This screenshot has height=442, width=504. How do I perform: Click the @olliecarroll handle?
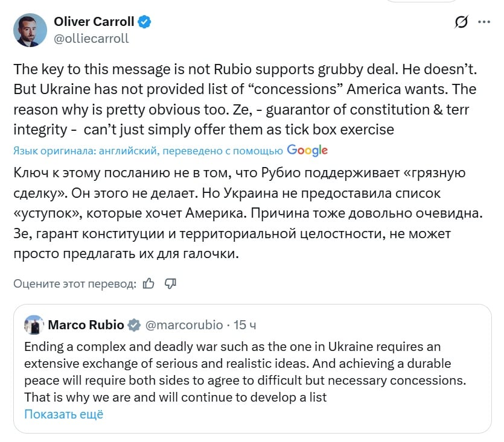[x=91, y=39]
